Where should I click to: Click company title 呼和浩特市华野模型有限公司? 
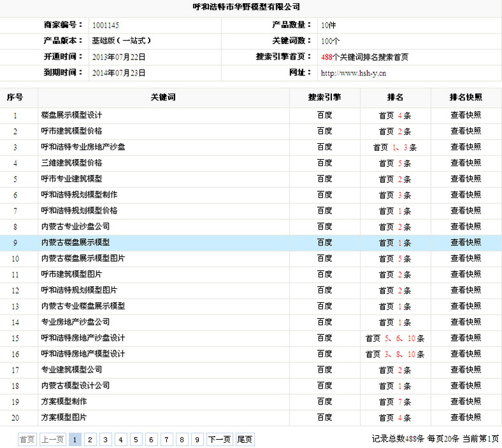coord(246,7)
